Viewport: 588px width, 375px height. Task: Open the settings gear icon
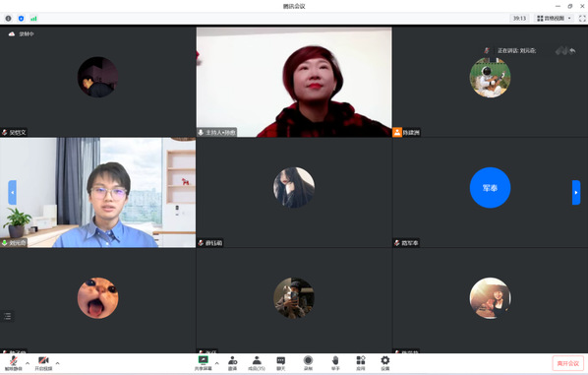(x=385, y=363)
